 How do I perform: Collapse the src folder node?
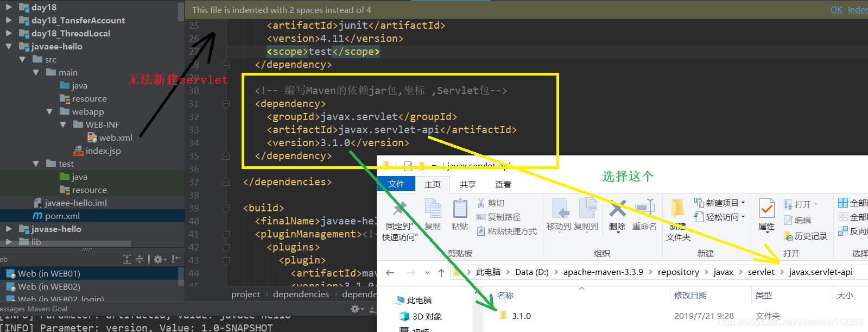(22, 59)
